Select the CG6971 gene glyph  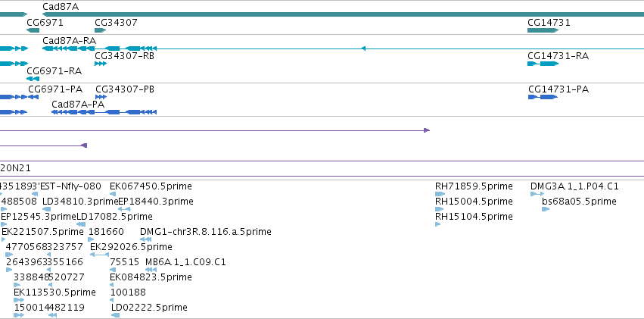click(33, 30)
